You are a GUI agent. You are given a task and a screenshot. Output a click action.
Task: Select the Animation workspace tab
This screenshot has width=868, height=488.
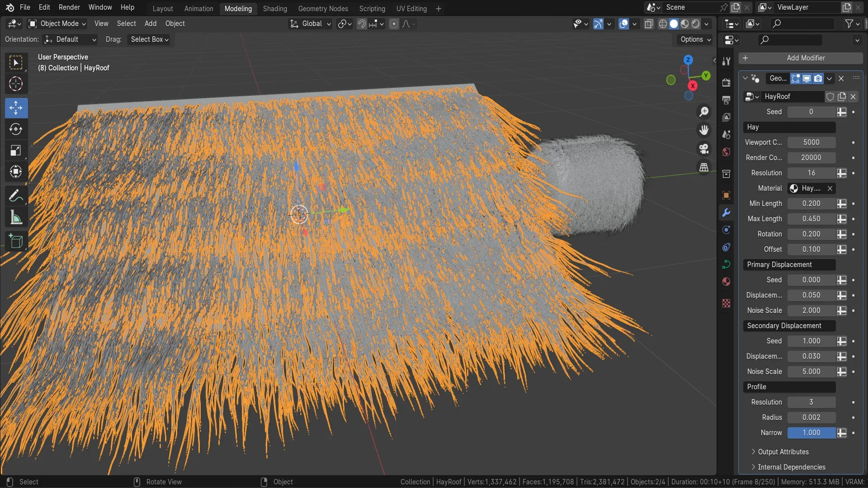198,8
